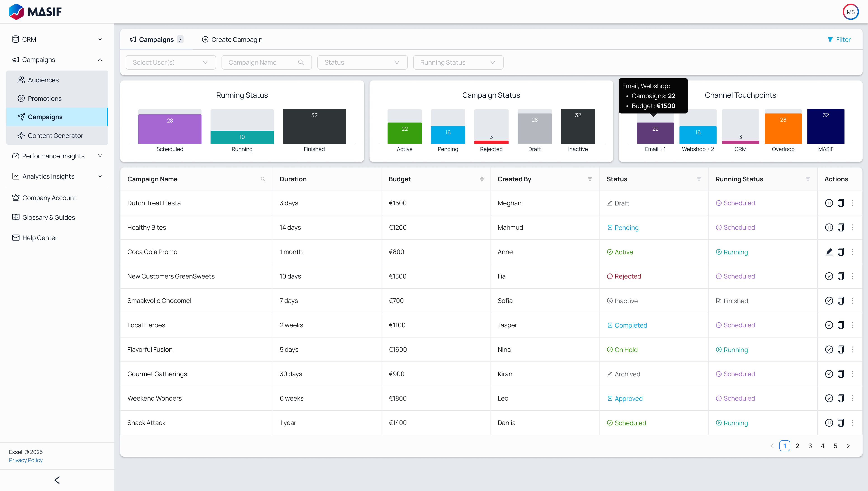Go to page 3 of the campaign table
This screenshot has height=491, width=868.
810,446
